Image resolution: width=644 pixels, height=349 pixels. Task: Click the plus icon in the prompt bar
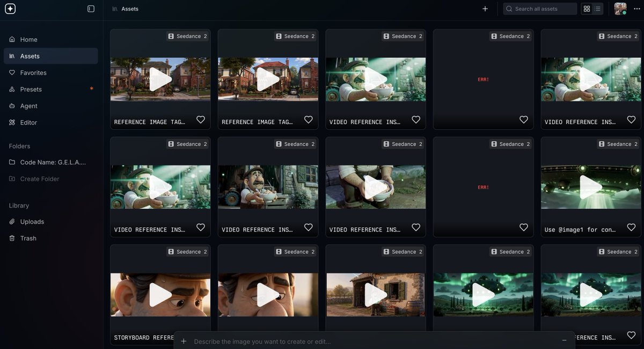pyautogui.click(x=184, y=341)
